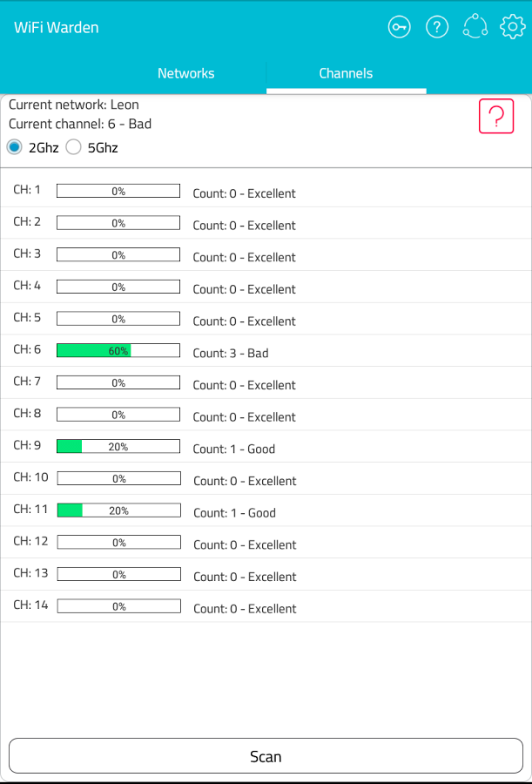Viewport: 532px width, 784px height.
Task: Open the circled question mark help icon
Action: (437, 27)
